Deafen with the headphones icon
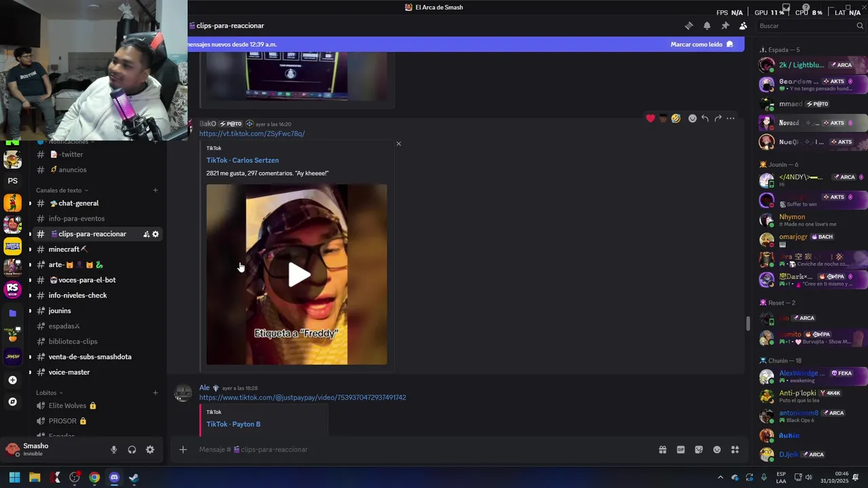The height and width of the screenshot is (488, 868). tap(132, 449)
